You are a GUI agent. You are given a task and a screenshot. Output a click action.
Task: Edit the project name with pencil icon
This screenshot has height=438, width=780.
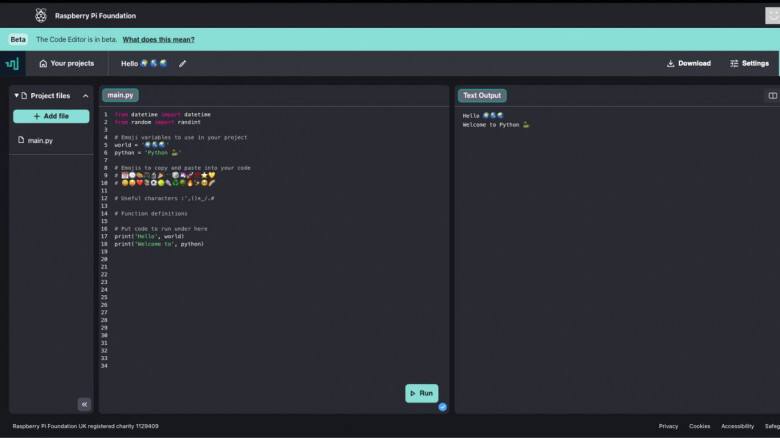coord(183,64)
